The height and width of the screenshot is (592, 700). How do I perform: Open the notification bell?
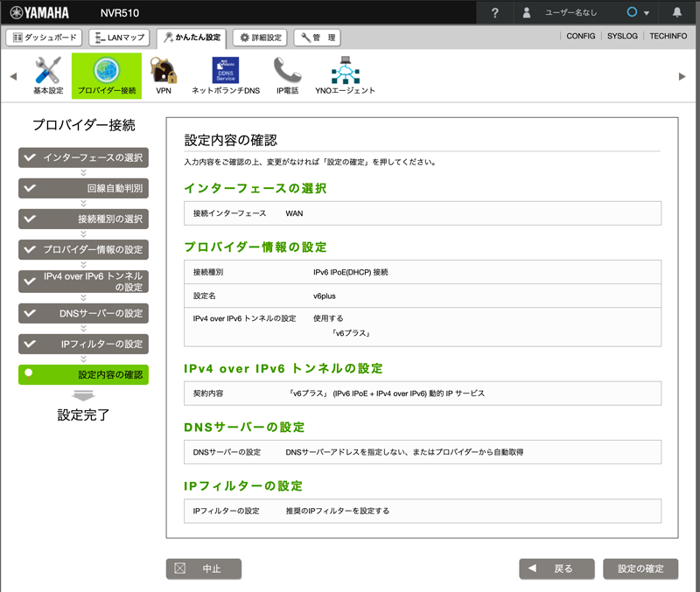(x=677, y=12)
